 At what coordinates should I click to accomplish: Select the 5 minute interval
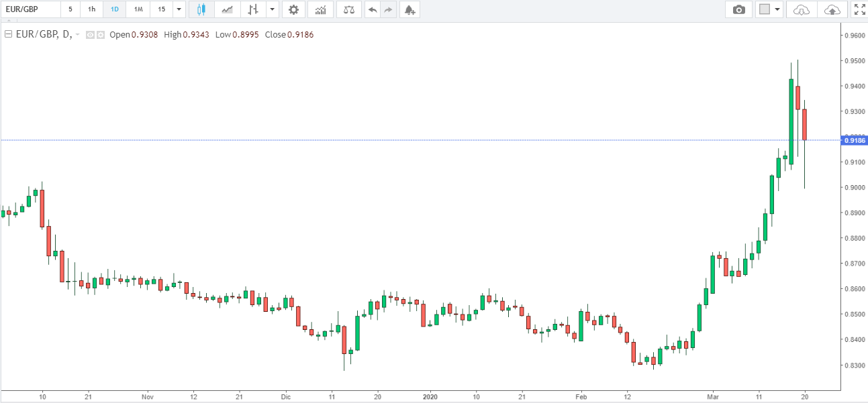pos(70,9)
